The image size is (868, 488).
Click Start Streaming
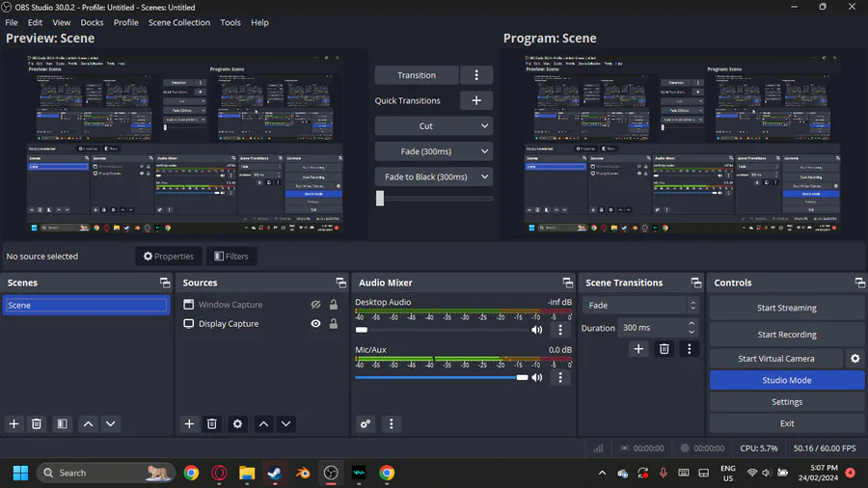(x=787, y=308)
